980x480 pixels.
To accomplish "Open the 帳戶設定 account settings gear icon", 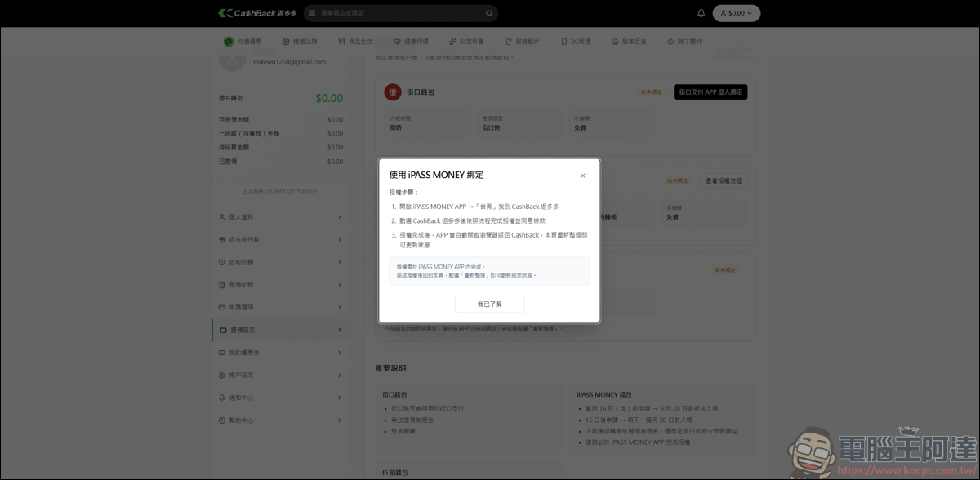I will click(221, 375).
